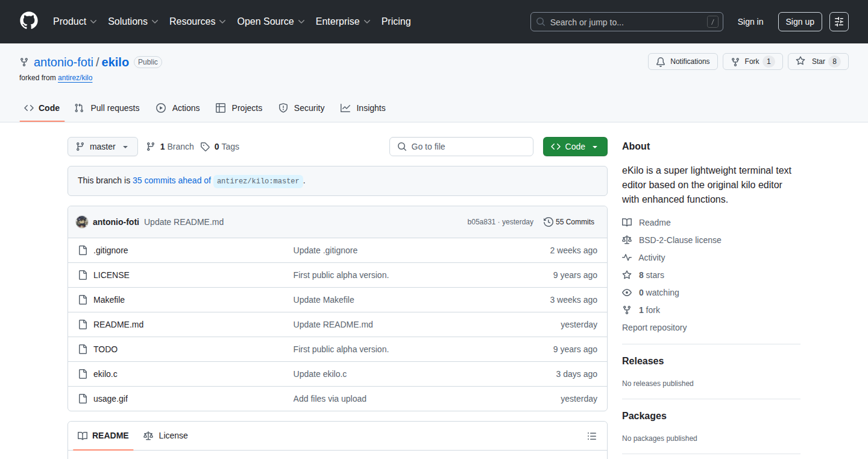Select the README tab in file viewer
This screenshot has height=459, width=868.
pyautogui.click(x=103, y=435)
